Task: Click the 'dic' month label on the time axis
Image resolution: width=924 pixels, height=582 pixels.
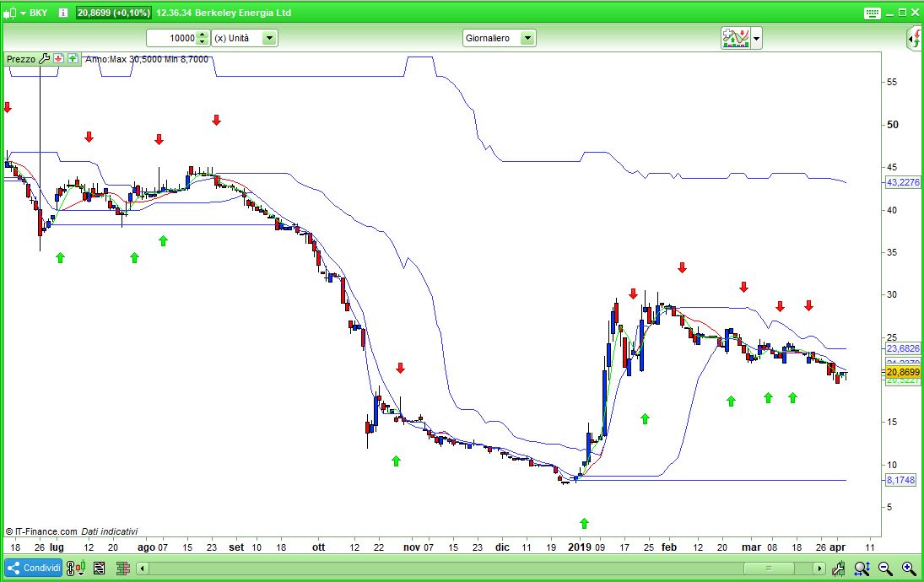Action: pos(502,547)
